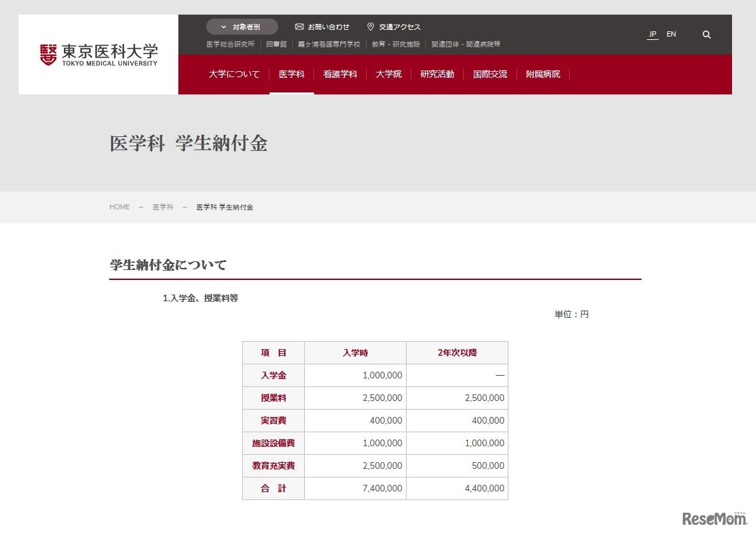Click the 入学時 column header
The height and width of the screenshot is (534, 756).
tap(355, 353)
